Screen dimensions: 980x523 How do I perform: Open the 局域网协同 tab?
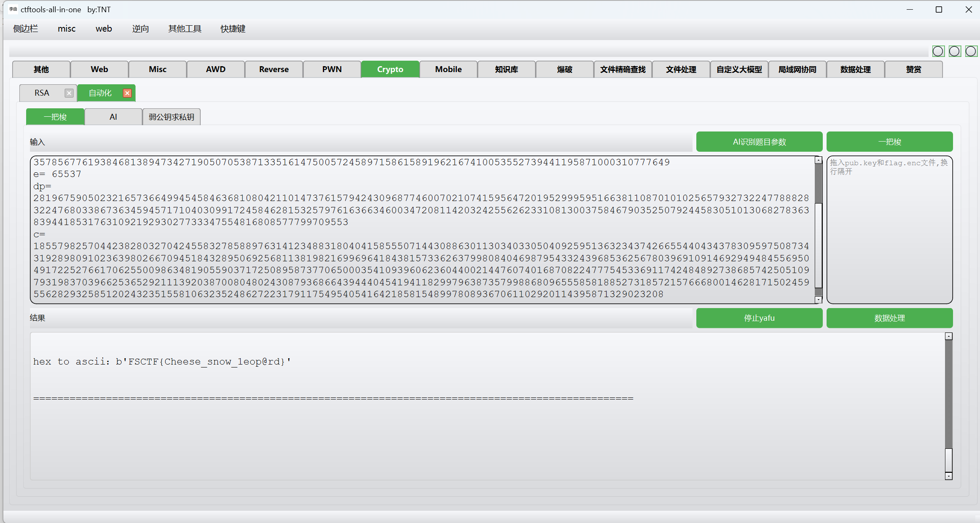coord(797,70)
